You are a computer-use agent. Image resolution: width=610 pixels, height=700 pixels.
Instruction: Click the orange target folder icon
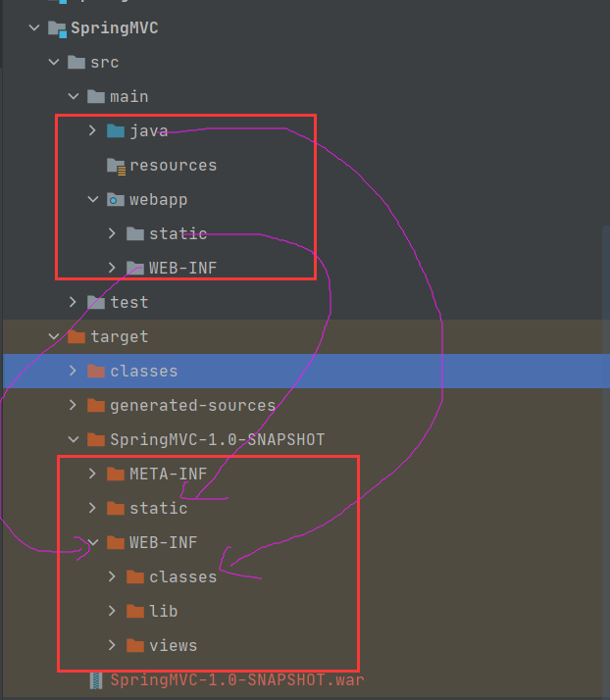pos(76,336)
